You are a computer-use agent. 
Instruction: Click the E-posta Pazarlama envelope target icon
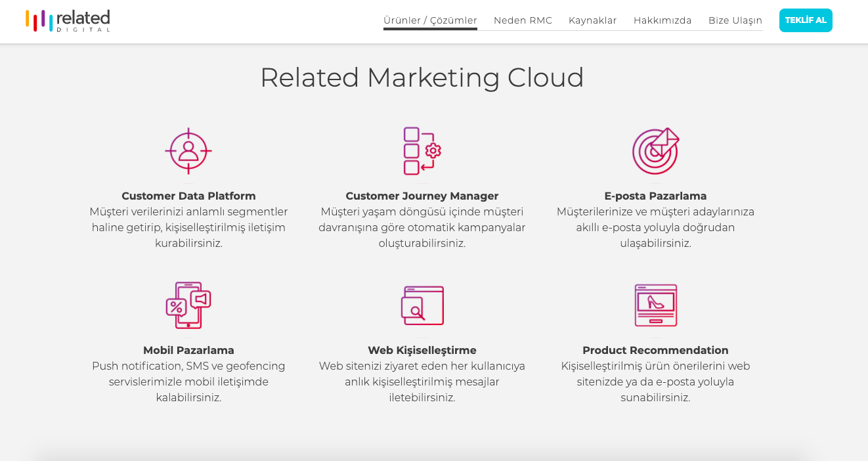coord(655,151)
